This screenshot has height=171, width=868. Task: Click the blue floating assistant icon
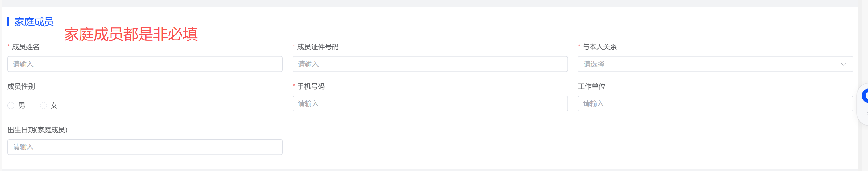pyautogui.click(x=865, y=96)
